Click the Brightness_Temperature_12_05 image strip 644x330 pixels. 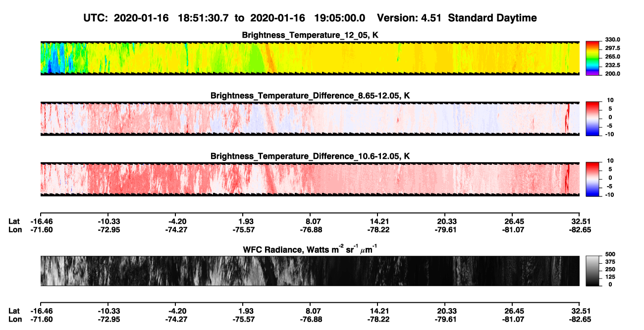pyautogui.click(x=310, y=58)
